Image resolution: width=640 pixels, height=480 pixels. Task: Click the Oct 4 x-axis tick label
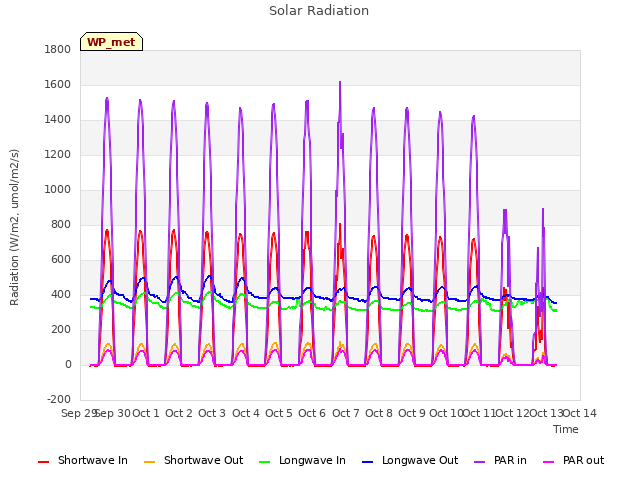[x=246, y=413]
